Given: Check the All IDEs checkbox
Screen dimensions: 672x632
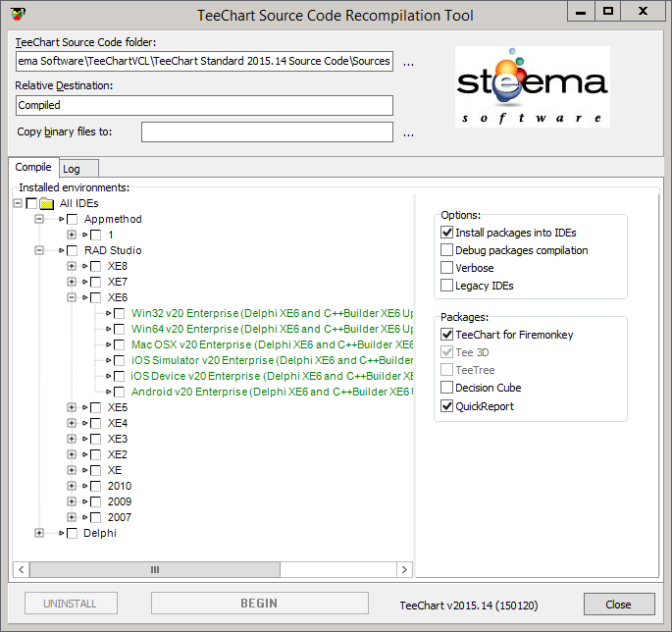Looking at the screenshot, I should click(x=31, y=203).
